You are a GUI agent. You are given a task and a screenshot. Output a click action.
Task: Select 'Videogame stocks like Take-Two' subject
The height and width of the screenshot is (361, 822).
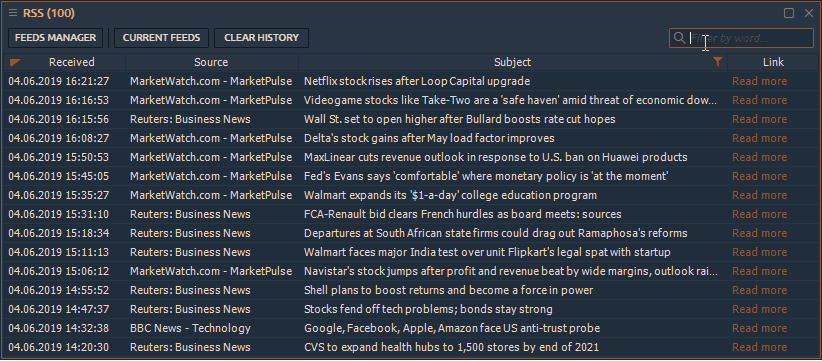pyautogui.click(x=511, y=100)
